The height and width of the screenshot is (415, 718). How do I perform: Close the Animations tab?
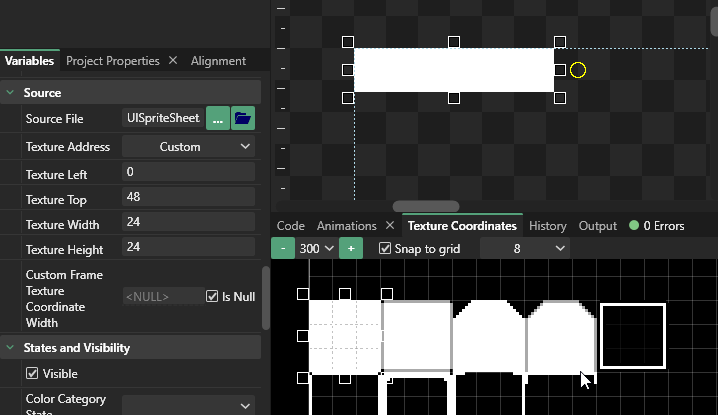[x=390, y=226]
